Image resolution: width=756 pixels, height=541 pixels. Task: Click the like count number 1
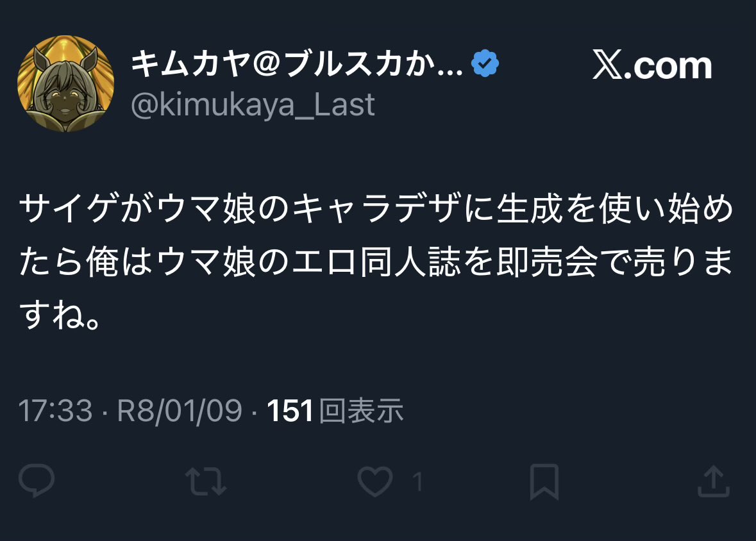(417, 482)
